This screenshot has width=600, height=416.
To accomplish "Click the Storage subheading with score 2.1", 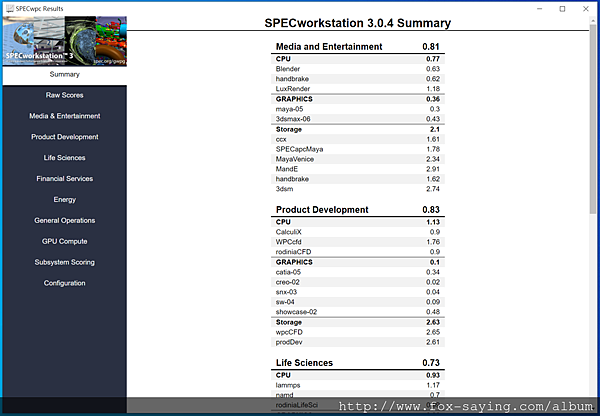I will pos(358,129).
